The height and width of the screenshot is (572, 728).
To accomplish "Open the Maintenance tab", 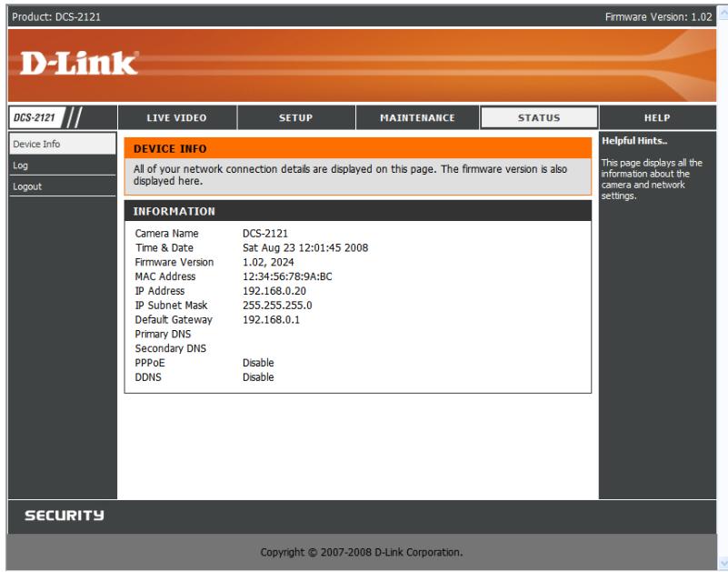I will tap(417, 117).
